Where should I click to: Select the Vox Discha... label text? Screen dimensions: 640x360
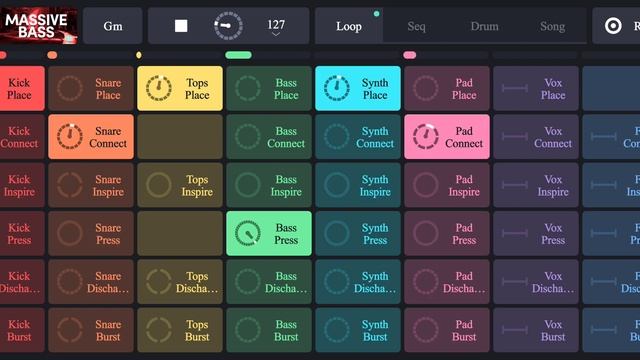pos(553,282)
